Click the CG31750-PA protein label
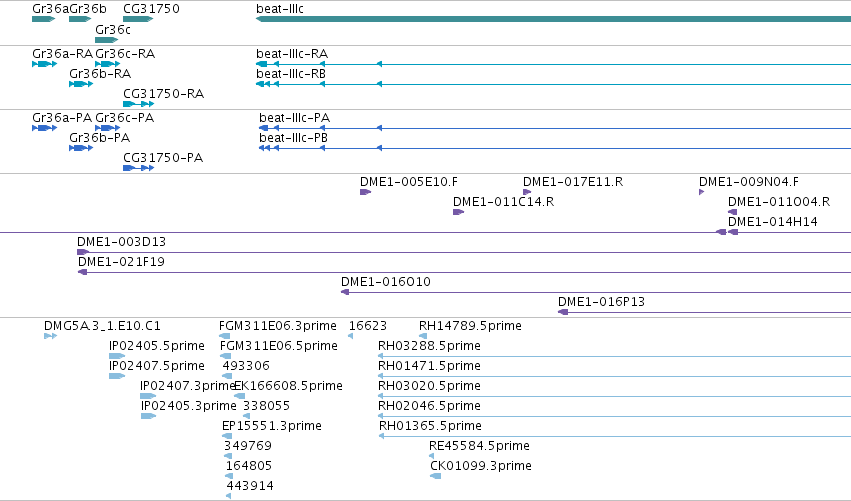This screenshot has height=501, width=851. (x=163, y=158)
